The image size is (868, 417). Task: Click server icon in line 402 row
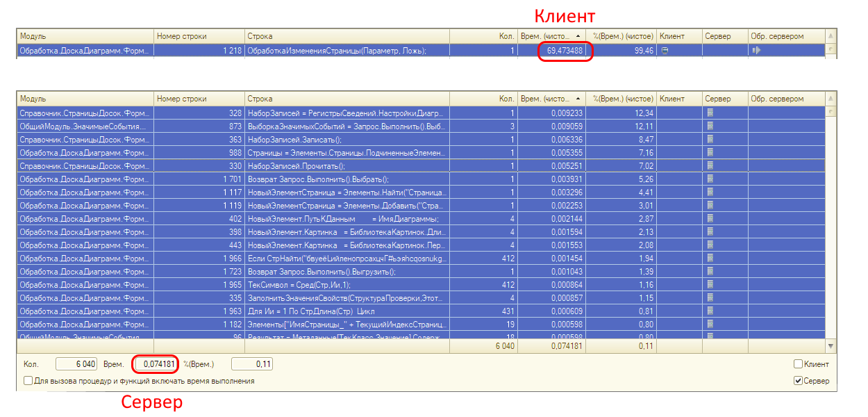(x=710, y=218)
